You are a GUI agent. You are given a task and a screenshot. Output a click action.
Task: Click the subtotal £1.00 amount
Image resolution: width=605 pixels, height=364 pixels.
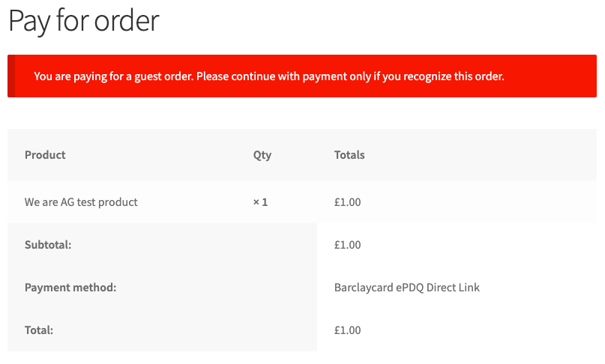pyautogui.click(x=347, y=245)
